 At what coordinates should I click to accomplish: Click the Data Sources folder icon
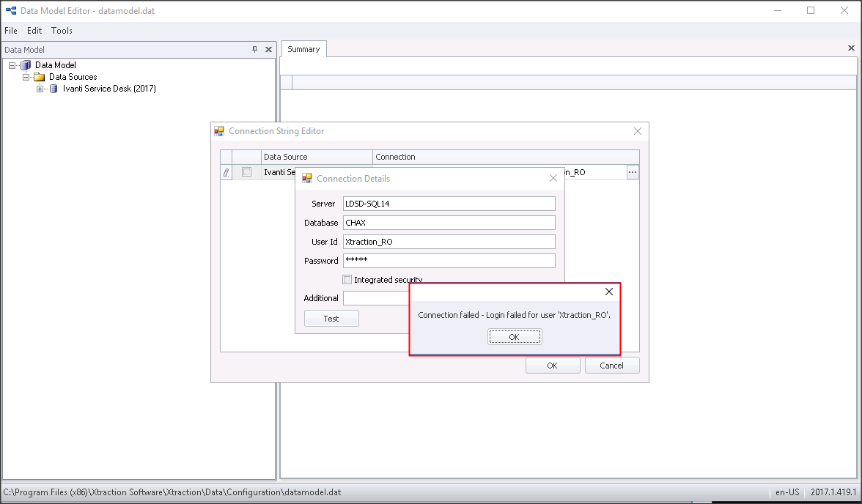pyautogui.click(x=38, y=76)
